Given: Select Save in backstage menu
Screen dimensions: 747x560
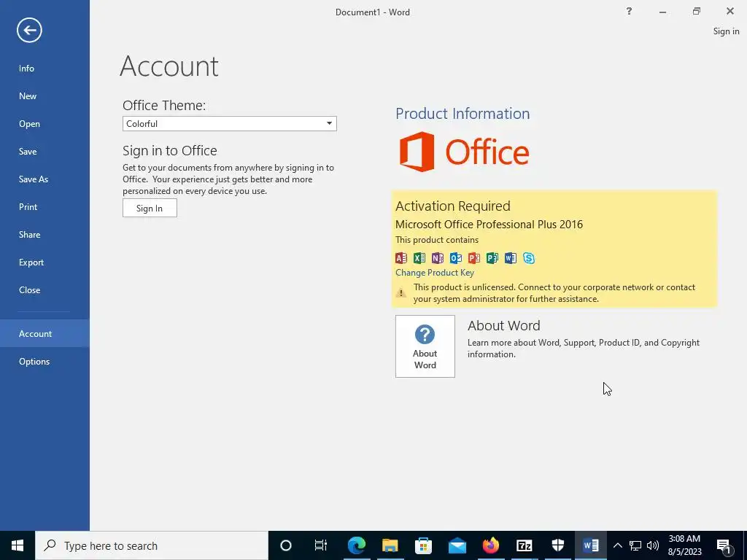Looking at the screenshot, I should [28, 152].
